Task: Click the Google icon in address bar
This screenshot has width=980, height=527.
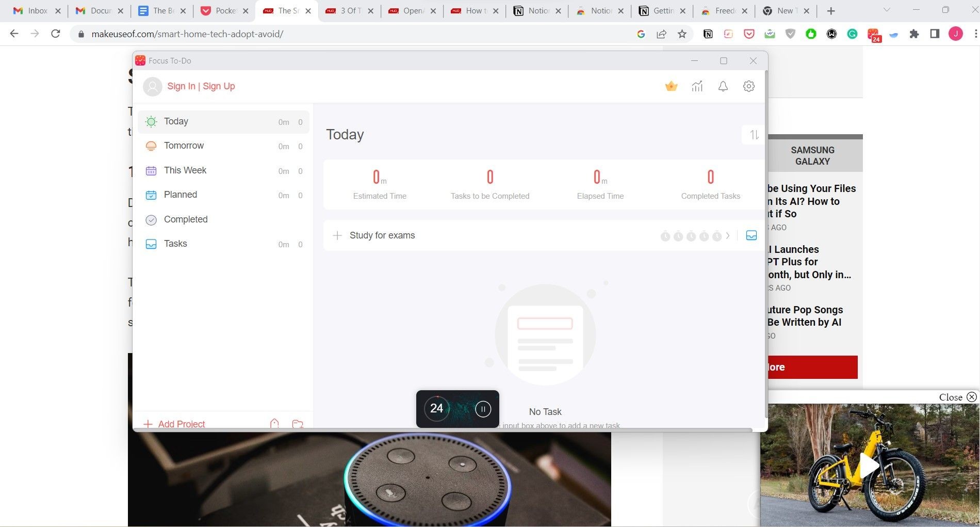Action: (641, 34)
